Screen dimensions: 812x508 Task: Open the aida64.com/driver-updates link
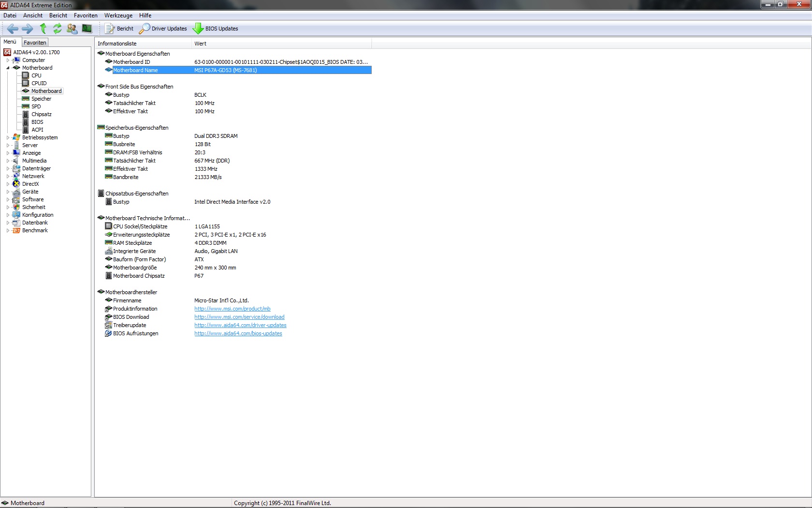[240, 325]
